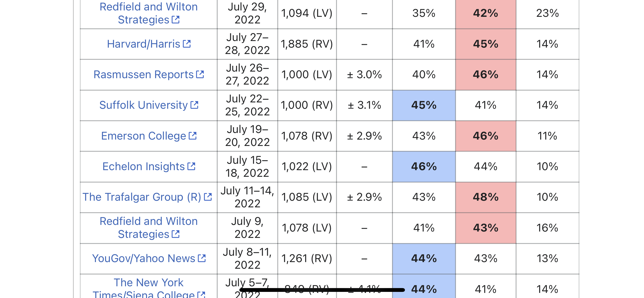Click external link icon beside Rasmussen Reports

[200, 74]
